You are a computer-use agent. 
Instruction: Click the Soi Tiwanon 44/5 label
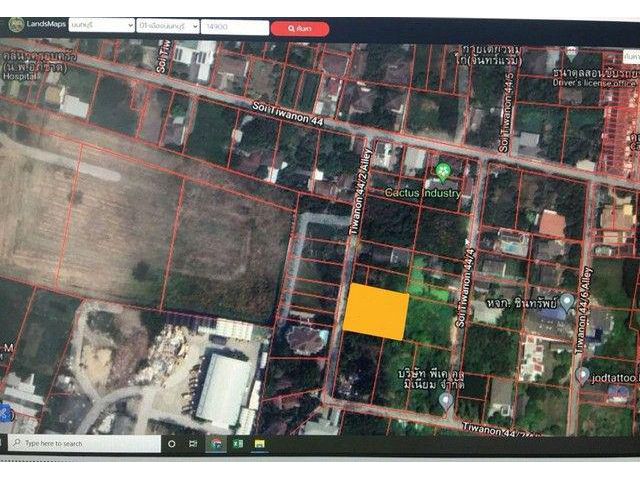point(506,112)
